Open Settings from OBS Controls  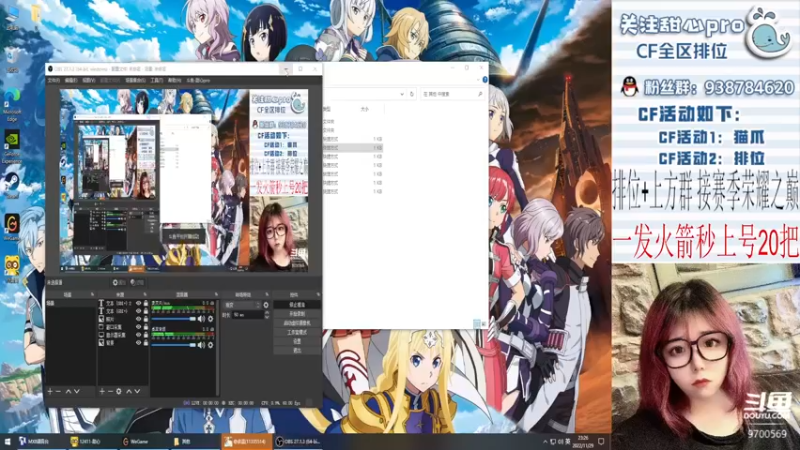coord(297,341)
